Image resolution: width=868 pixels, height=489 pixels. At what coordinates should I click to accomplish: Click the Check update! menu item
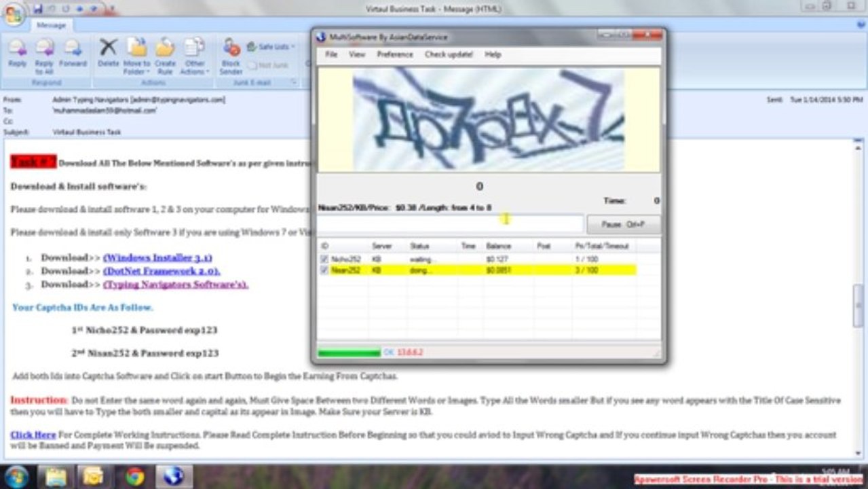point(449,54)
